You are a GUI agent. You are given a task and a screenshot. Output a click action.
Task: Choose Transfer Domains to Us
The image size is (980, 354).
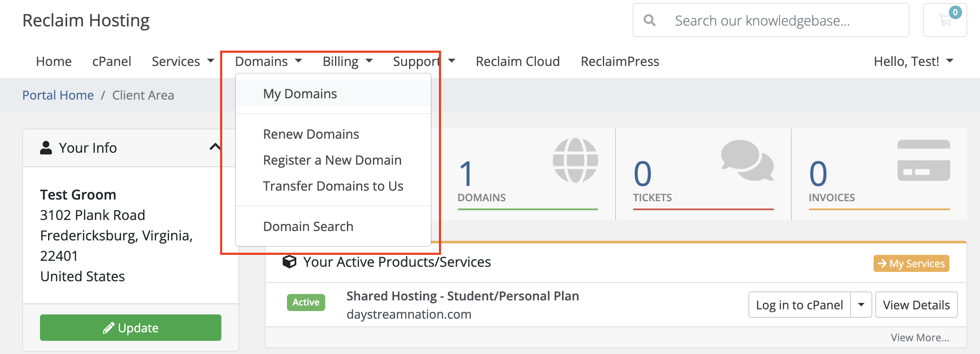[333, 186]
